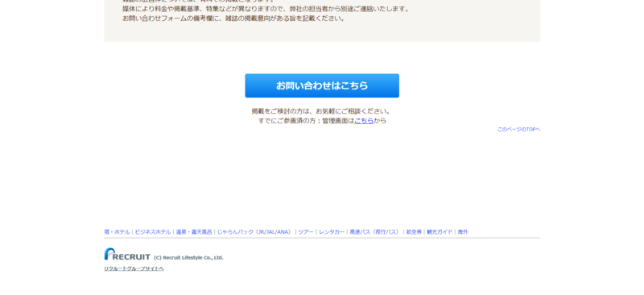Click the 掲載をご検討の方は、お気軽にご相談ください text

(x=321, y=111)
